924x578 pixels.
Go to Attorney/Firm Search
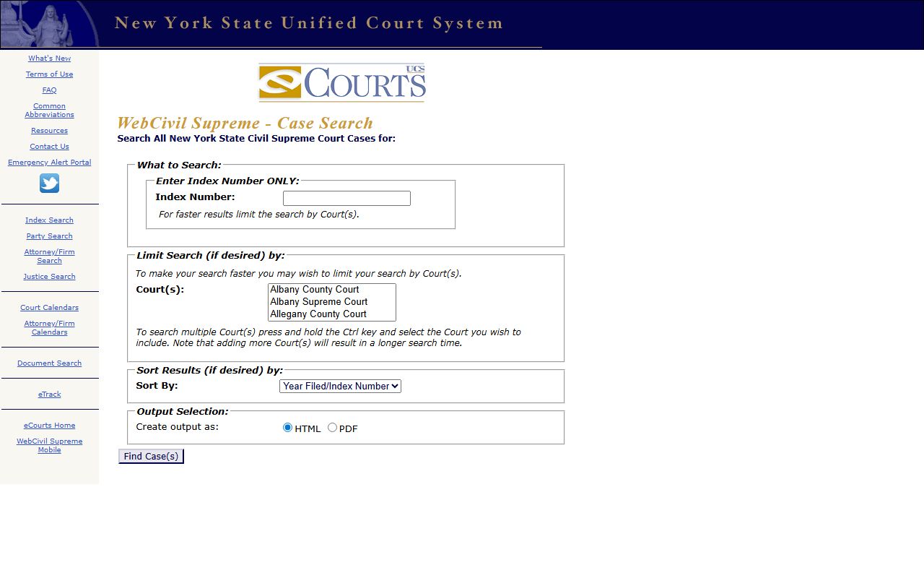coord(50,256)
